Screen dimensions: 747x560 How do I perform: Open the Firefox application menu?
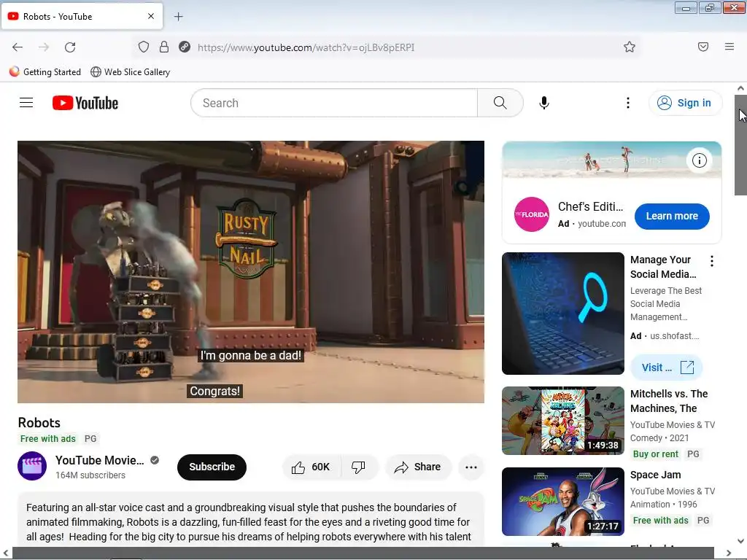click(x=729, y=47)
